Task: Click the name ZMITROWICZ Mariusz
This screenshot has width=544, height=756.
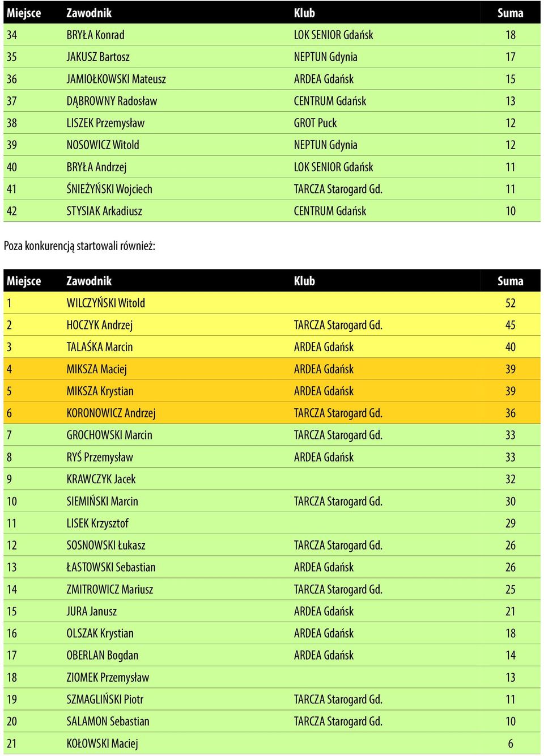Action: pyautogui.click(x=109, y=589)
